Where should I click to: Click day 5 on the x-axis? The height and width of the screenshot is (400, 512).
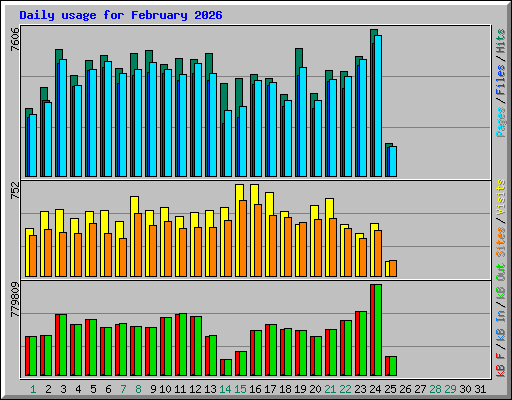tap(93, 389)
